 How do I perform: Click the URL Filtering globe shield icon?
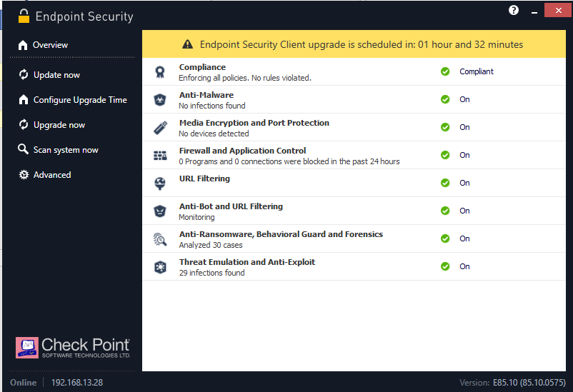click(160, 184)
